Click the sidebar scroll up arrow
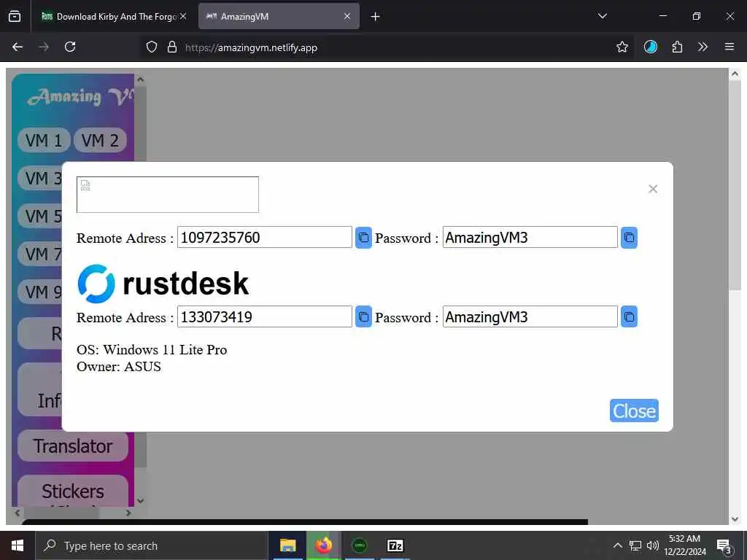Viewport: 747px width, 560px height. [140, 79]
